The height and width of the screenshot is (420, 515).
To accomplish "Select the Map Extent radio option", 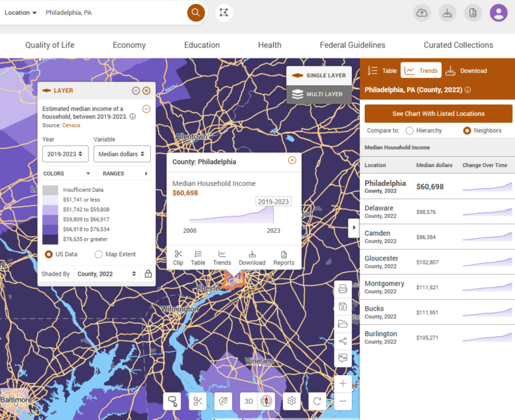I will point(99,254).
